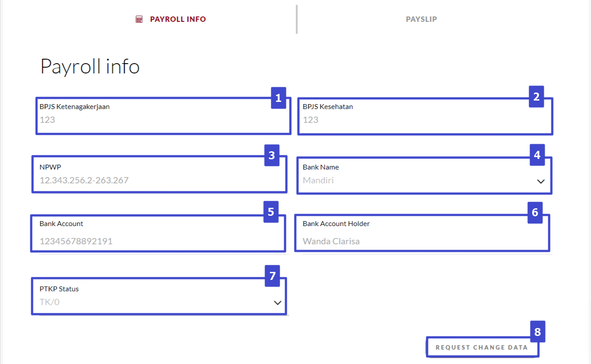Screen dimensions: 591x364
Task: Click the chevron arrow on Bank Name
Action: coord(540,181)
